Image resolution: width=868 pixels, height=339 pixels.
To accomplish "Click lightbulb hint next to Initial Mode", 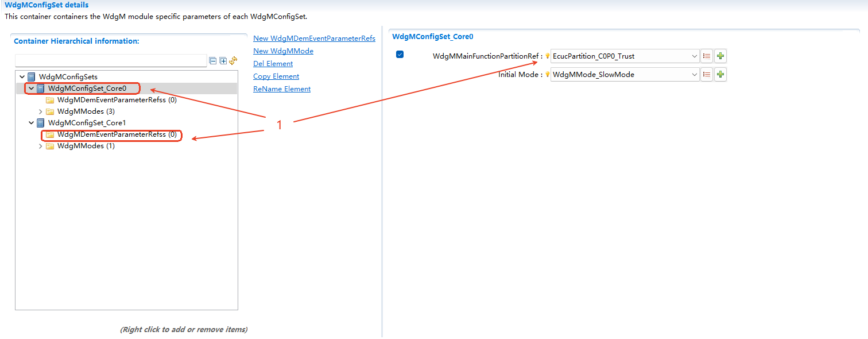I will (548, 75).
